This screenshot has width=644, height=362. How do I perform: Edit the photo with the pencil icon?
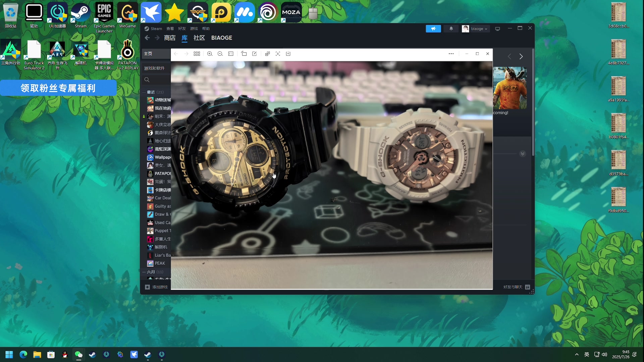254,54
